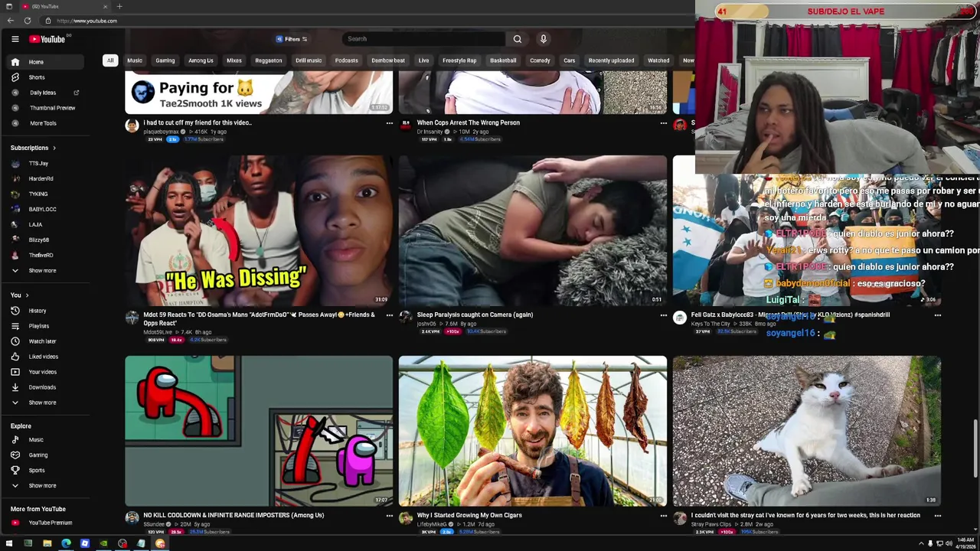Click the YouTube logo
The image size is (980, 551).
pos(47,39)
